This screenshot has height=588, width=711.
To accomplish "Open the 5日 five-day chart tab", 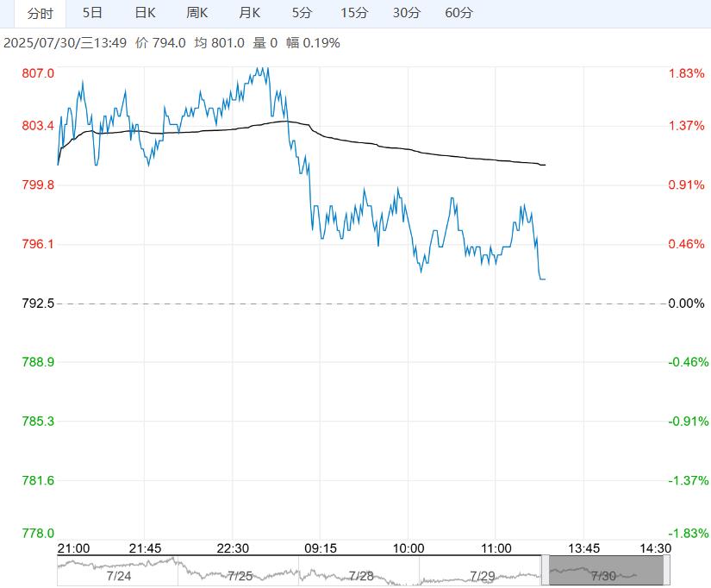I will tap(92, 13).
